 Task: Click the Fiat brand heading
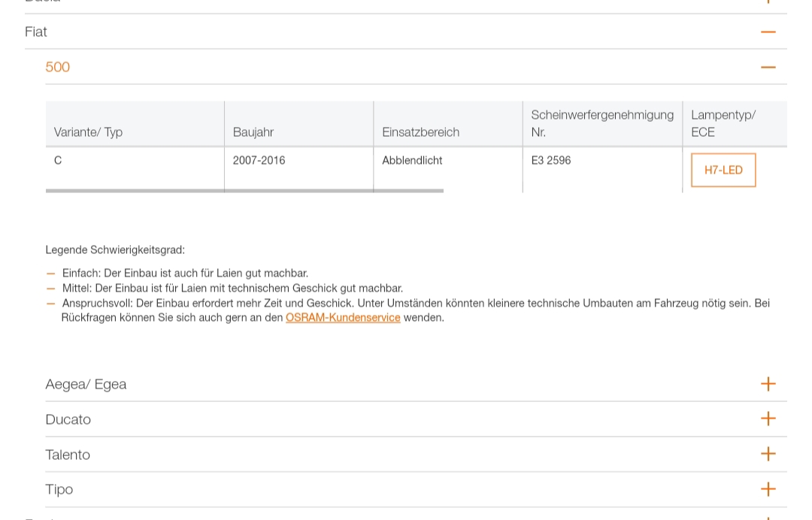pos(36,32)
